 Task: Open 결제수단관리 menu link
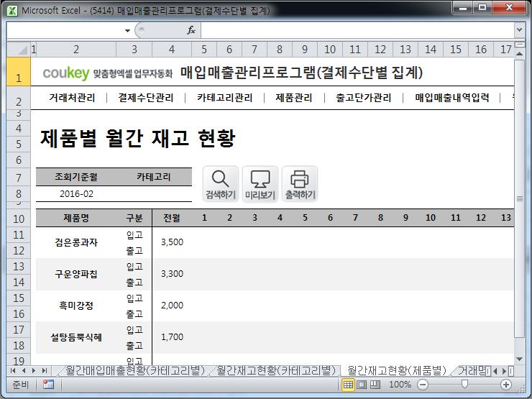click(146, 98)
